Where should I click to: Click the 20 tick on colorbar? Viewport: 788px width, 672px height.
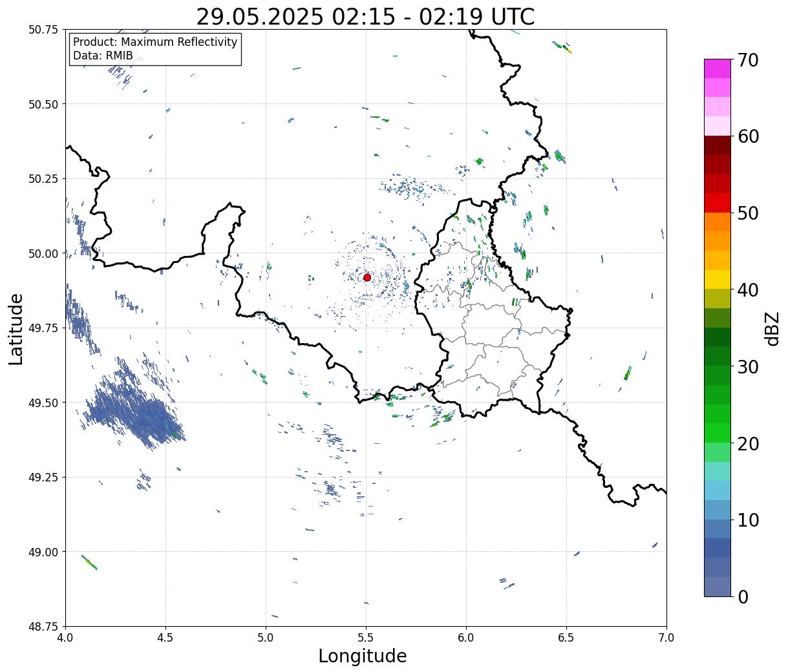coord(748,443)
